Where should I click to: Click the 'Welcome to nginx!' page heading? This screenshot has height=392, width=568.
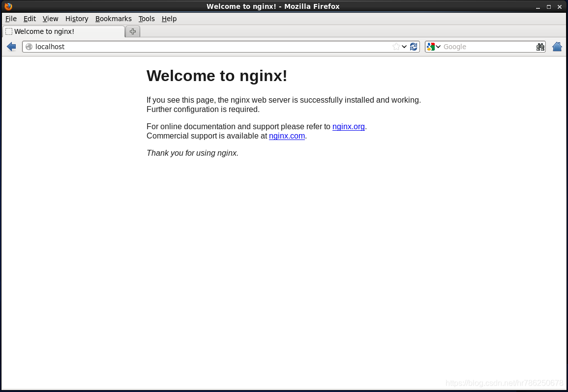pos(216,76)
